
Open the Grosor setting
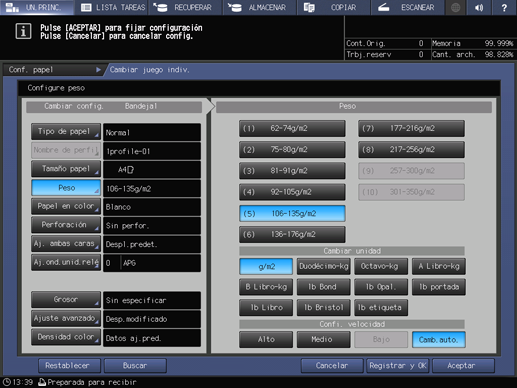(x=66, y=300)
